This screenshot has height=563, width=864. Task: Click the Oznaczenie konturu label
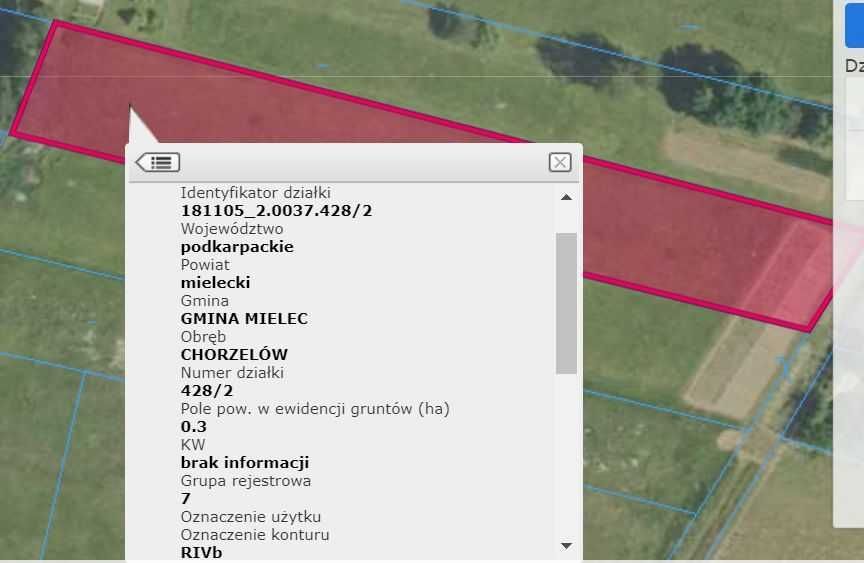[255, 535]
